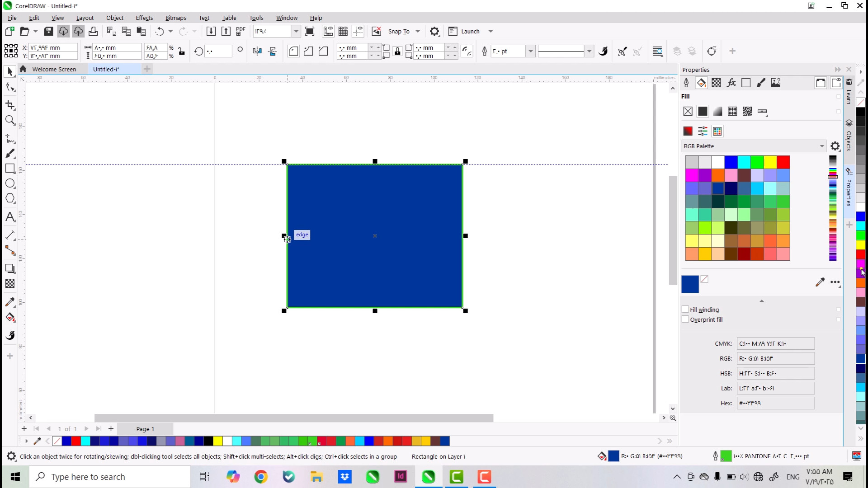
Task: Select the Crop tool
Action: pyautogui.click(x=10, y=105)
